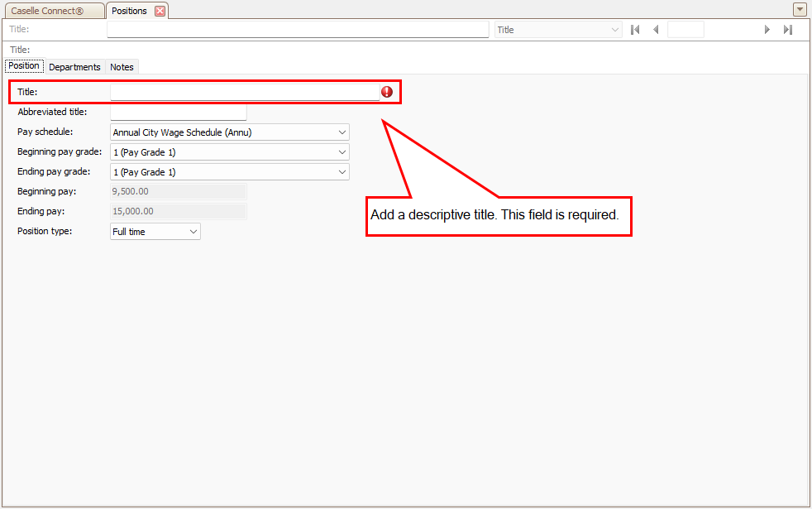Click the Abbreviated title input field
The image size is (812, 509).
tap(178, 112)
